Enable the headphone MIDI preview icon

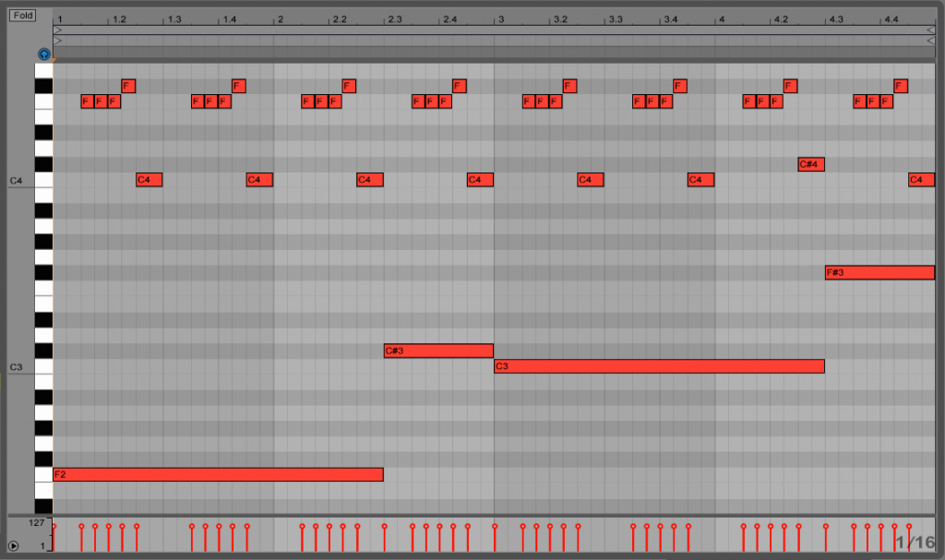coord(44,54)
